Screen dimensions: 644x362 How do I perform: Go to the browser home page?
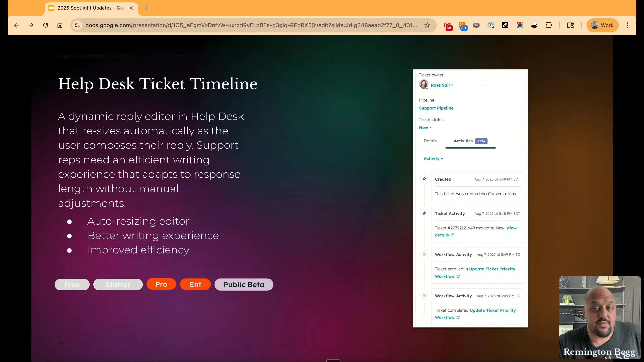point(60,25)
